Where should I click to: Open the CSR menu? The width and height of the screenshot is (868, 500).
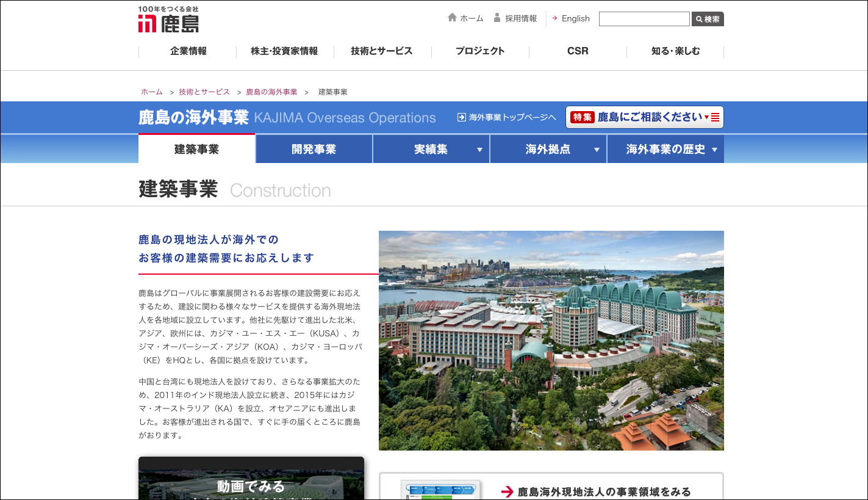[x=578, y=51]
